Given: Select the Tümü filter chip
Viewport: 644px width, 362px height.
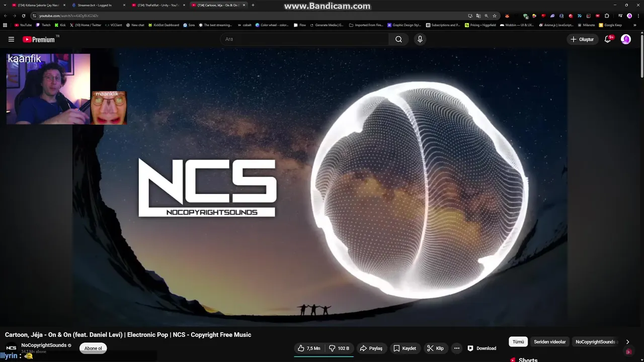Looking at the screenshot, I should click(518, 342).
